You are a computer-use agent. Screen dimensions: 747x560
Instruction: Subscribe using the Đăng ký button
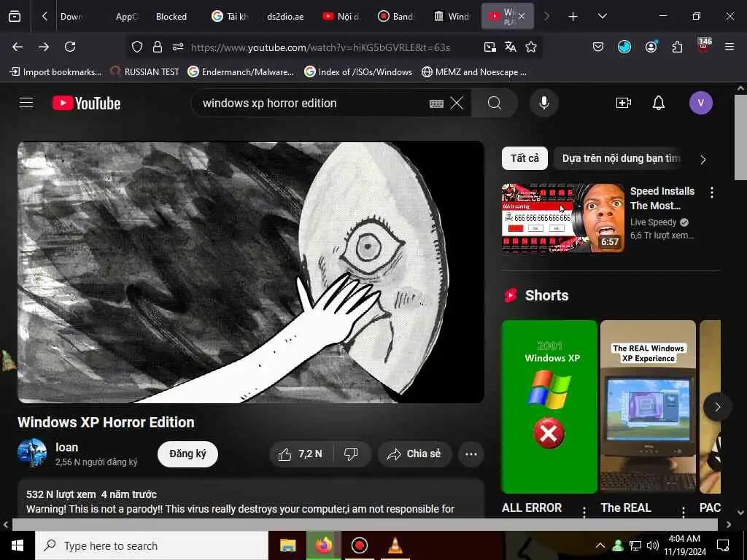click(187, 454)
